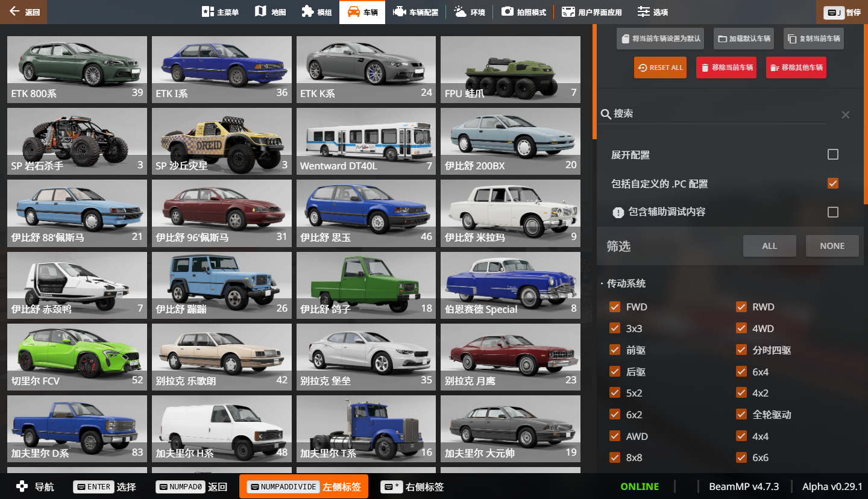Select the ETK K系 vehicle thumbnail
Screen dimensions: 868x499
pyautogui.click(x=366, y=69)
